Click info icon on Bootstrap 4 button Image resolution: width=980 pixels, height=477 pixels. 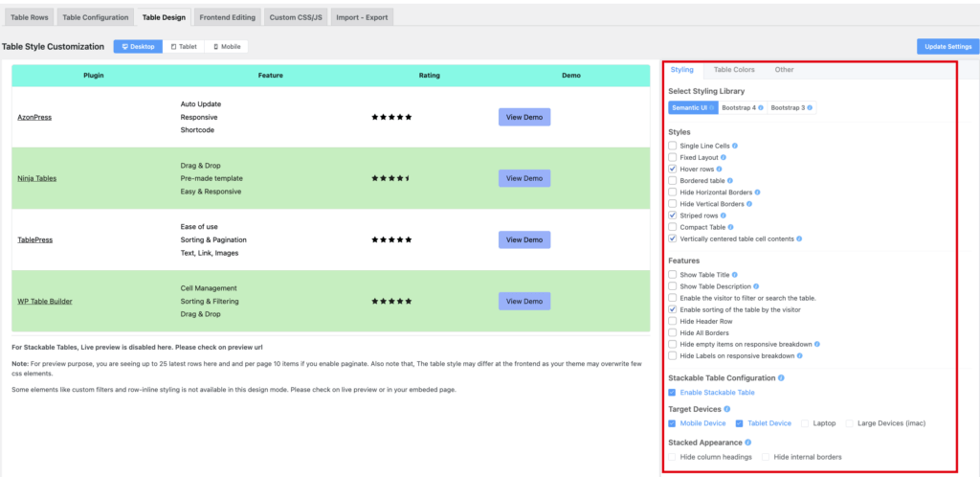761,108
